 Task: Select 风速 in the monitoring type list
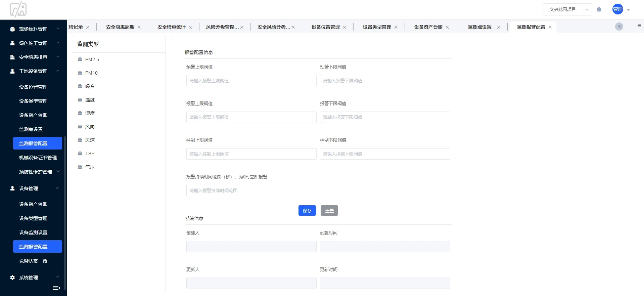(x=90, y=140)
